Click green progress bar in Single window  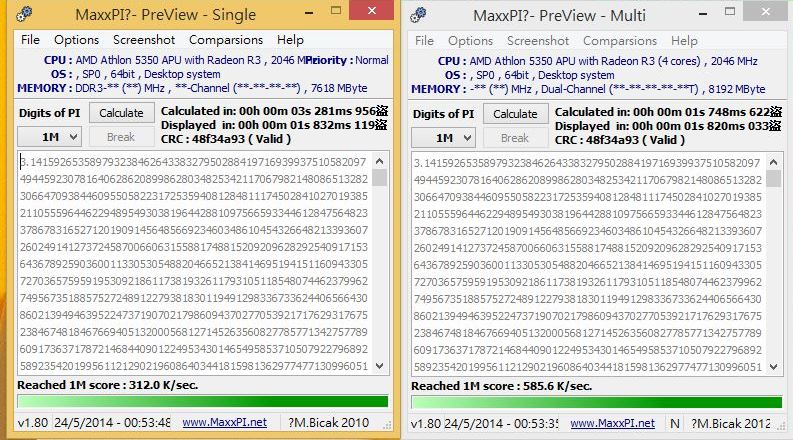(x=203, y=402)
